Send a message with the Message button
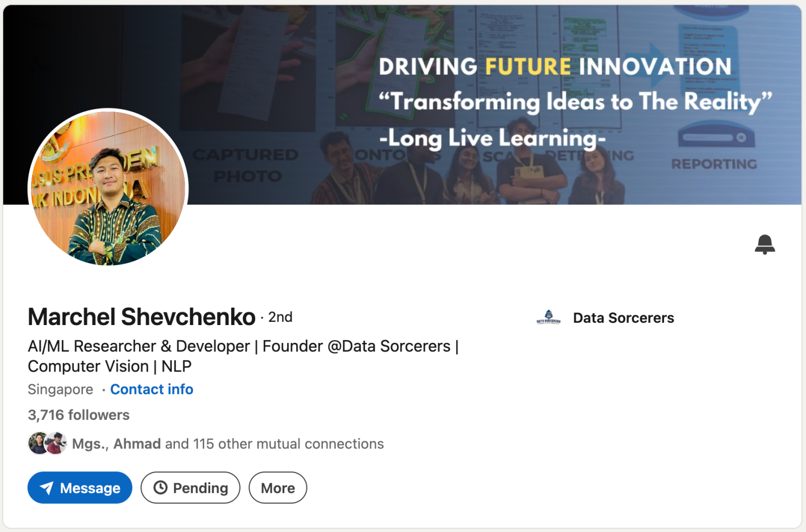This screenshot has height=532, width=806. (x=80, y=488)
